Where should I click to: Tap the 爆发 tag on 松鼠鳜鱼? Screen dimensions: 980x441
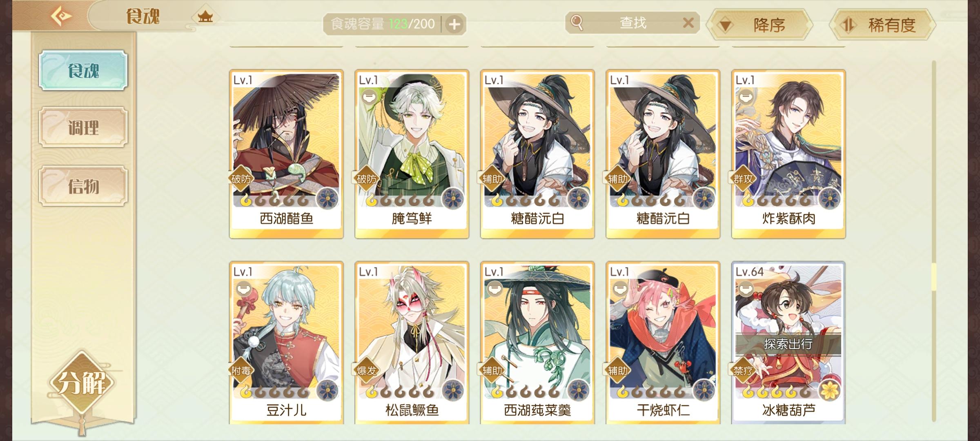point(366,371)
